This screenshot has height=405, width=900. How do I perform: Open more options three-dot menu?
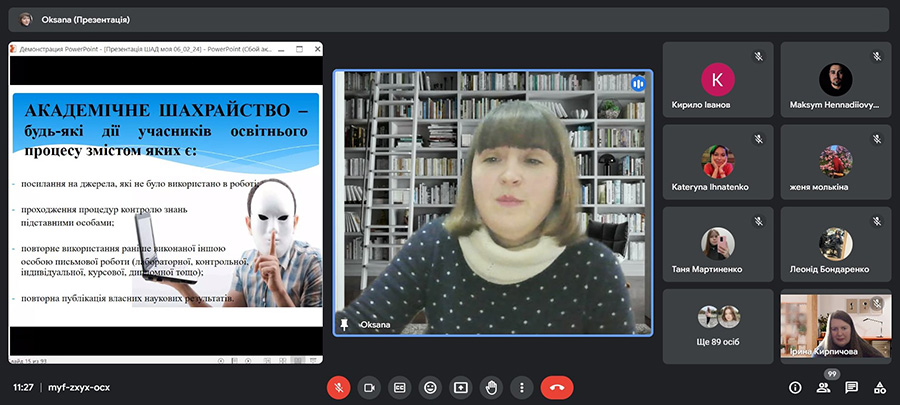[522, 388]
